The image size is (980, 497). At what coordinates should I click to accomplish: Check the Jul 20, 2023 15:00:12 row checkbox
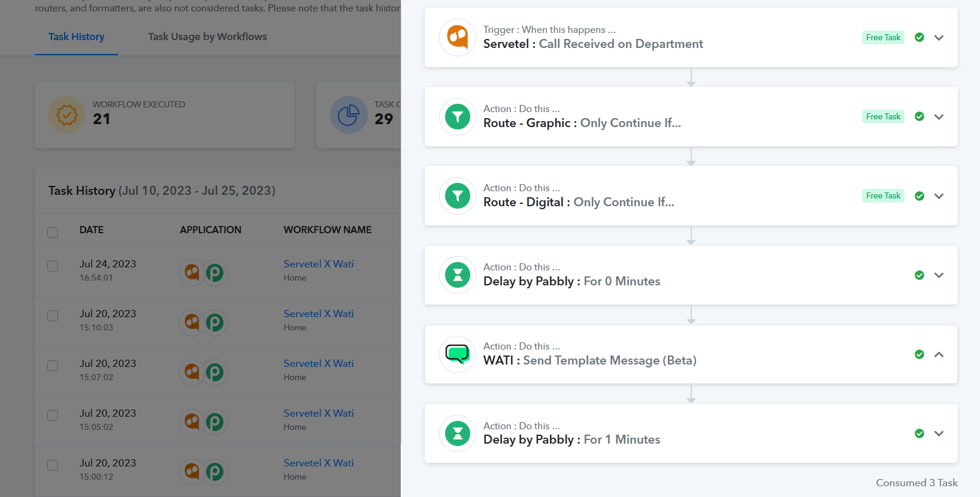(53, 465)
